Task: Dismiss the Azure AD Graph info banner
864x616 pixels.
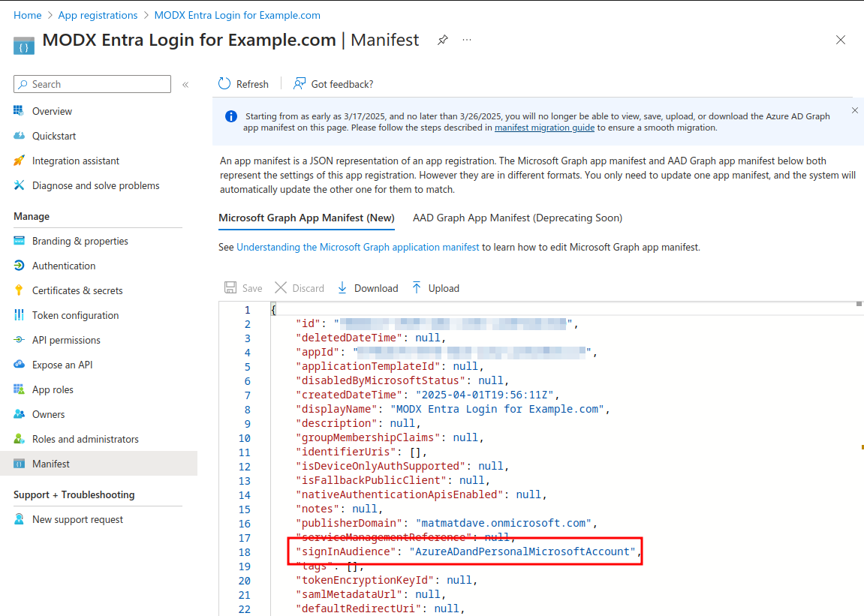Action: [x=855, y=111]
